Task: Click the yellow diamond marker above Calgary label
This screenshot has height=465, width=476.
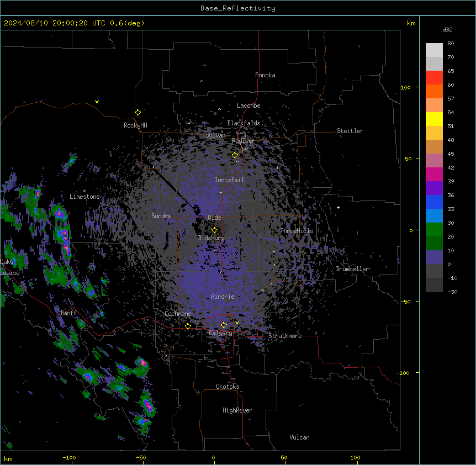Action: pos(224,325)
